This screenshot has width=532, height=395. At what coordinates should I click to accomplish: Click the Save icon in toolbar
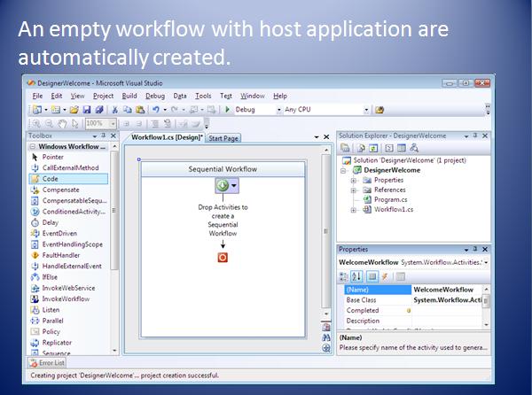pyautogui.click(x=87, y=110)
